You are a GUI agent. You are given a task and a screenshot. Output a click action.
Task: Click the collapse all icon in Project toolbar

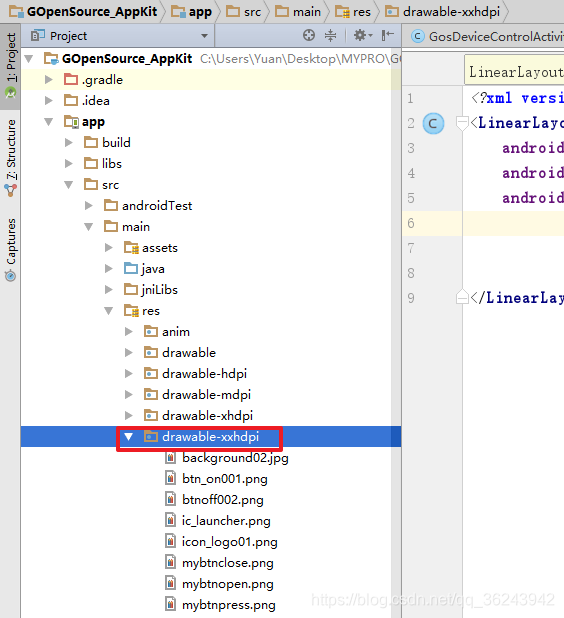tap(330, 35)
